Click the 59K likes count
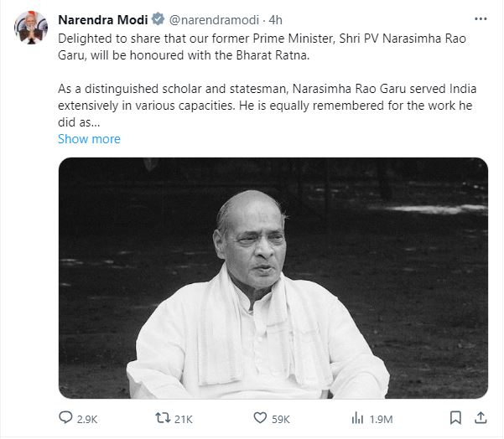The width and height of the screenshot is (504, 439). pos(282,418)
